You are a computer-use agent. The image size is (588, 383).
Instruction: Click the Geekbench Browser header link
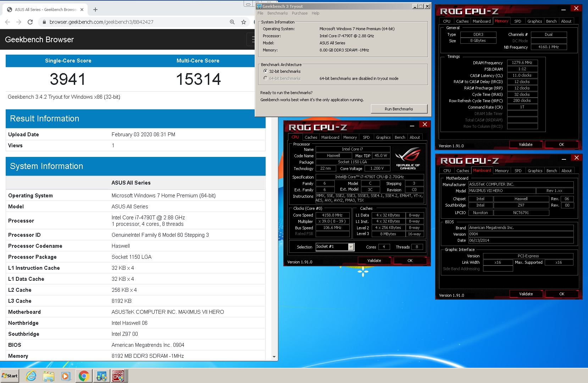(39, 39)
